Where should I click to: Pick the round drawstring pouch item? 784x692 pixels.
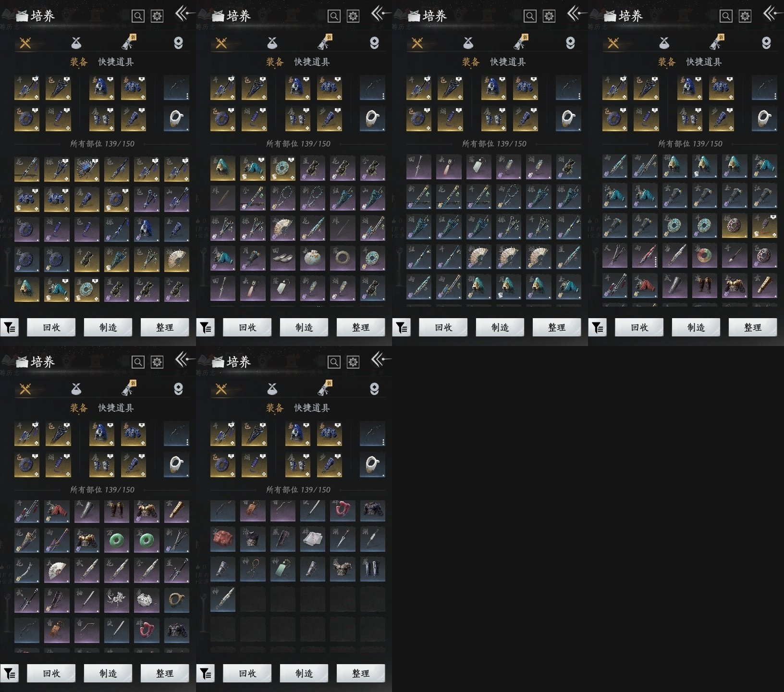[312, 258]
